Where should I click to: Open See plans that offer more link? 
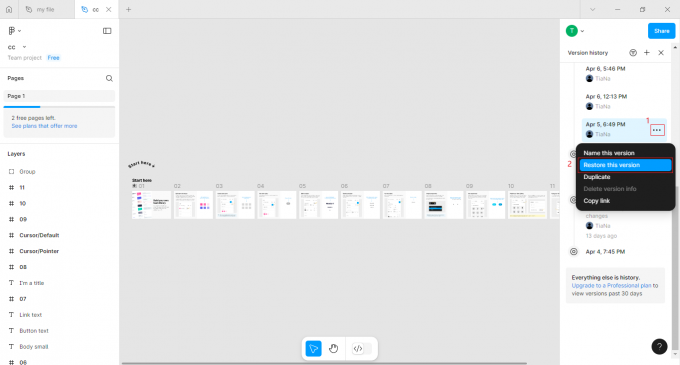[x=44, y=126]
